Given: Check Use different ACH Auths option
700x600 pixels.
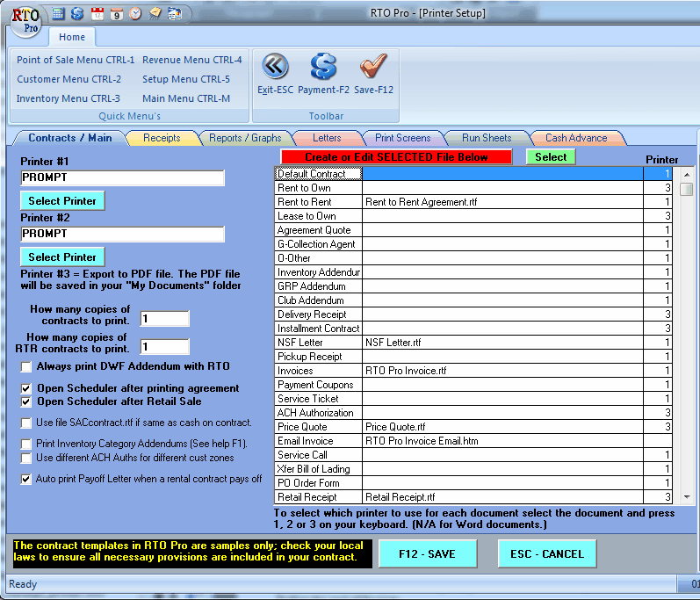Looking at the screenshot, I should [x=26, y=458].
